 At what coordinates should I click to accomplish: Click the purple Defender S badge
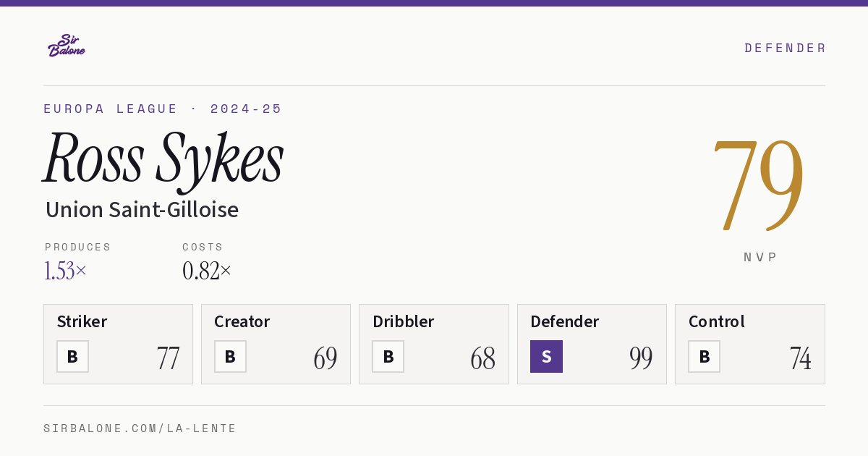tap(546, 356)
